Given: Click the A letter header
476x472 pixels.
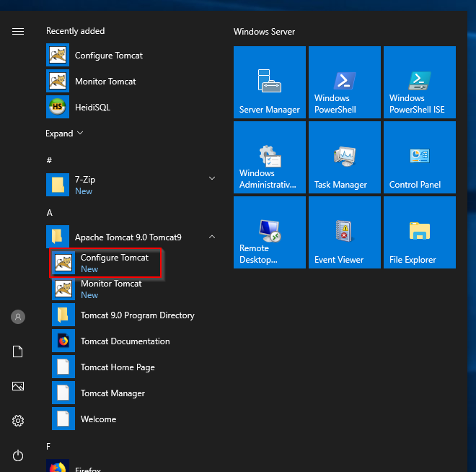Looking at the screenshot, I should [x=50, y=213].
